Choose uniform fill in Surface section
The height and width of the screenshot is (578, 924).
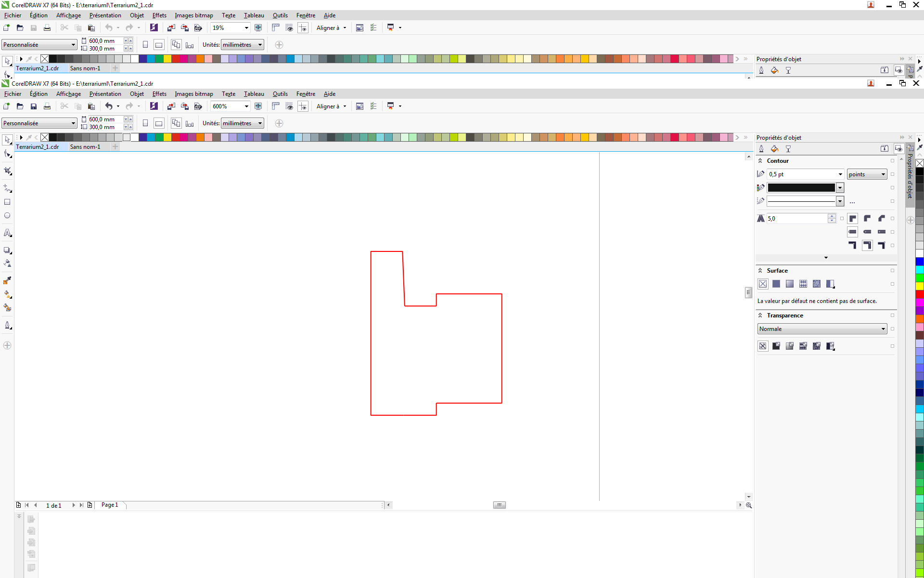coord(776,284)
